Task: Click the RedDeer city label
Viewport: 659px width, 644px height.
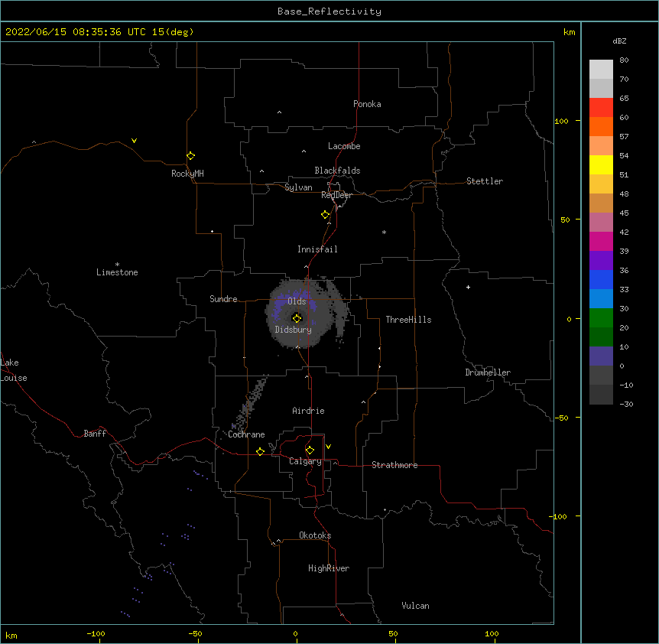Action: (x=336, y=195)
